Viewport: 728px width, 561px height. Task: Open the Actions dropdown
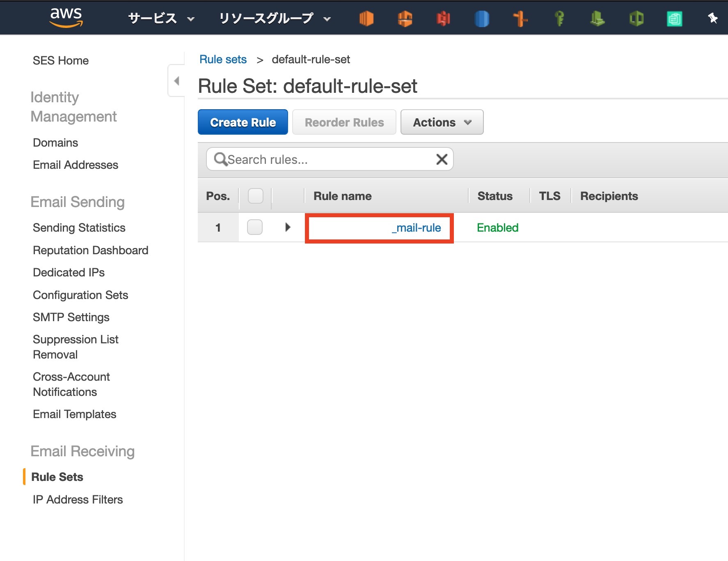[442, 122]
